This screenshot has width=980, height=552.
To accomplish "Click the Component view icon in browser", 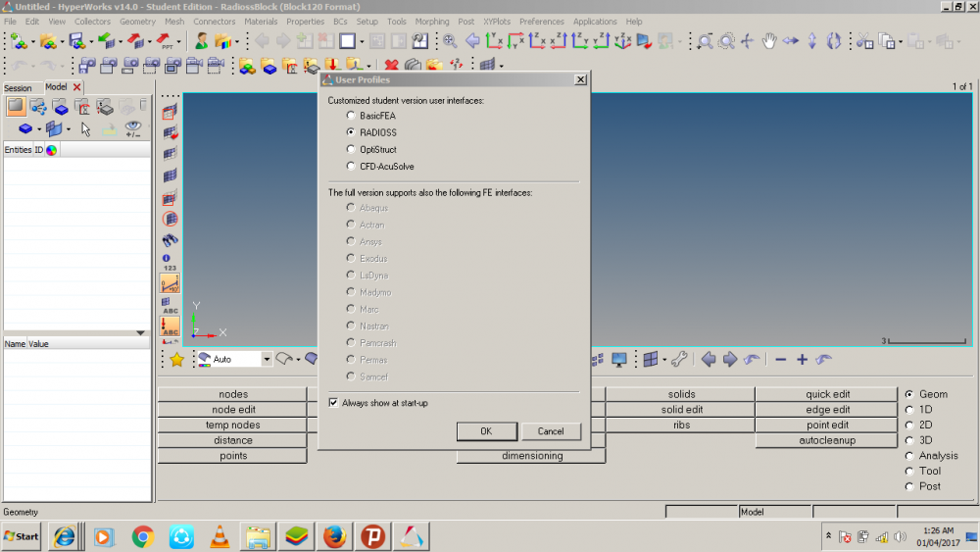I will 61,107.
